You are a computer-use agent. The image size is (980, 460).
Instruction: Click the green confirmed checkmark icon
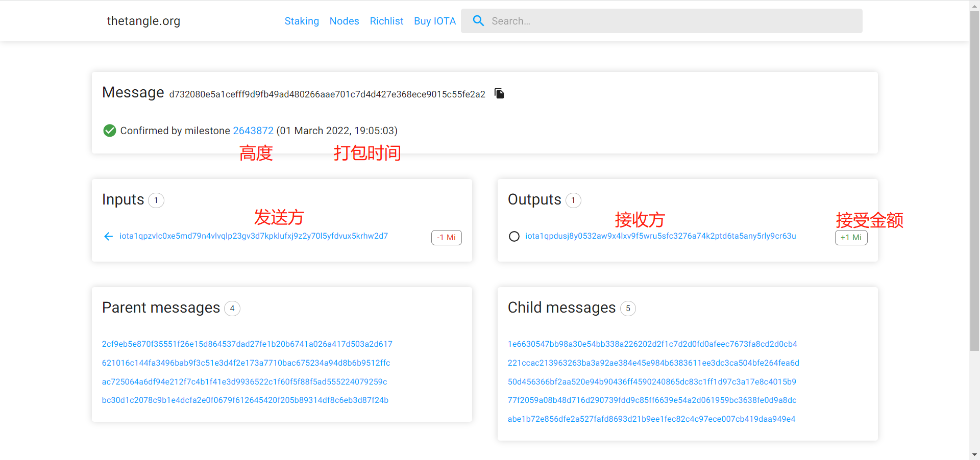pyautogui.click(x=109, y=131)
